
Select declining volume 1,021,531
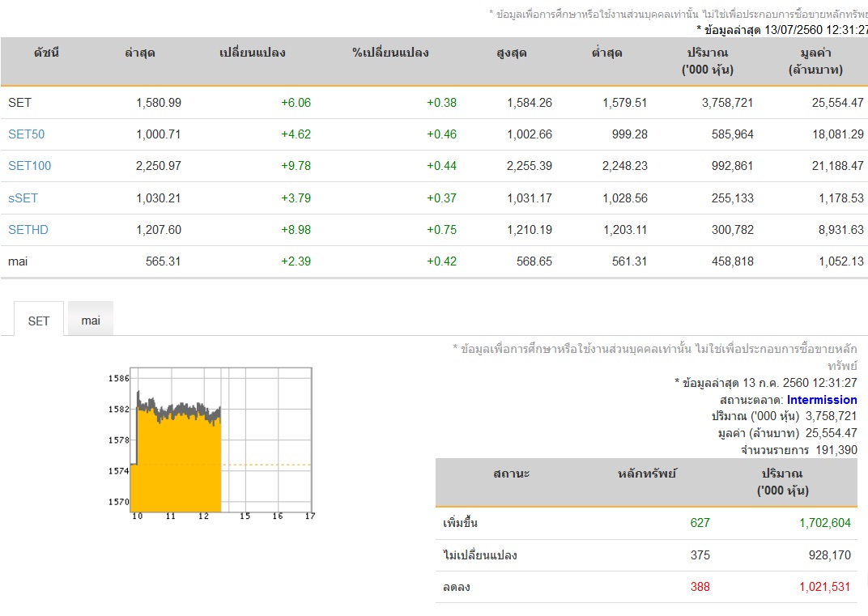(x=825, y=587)
